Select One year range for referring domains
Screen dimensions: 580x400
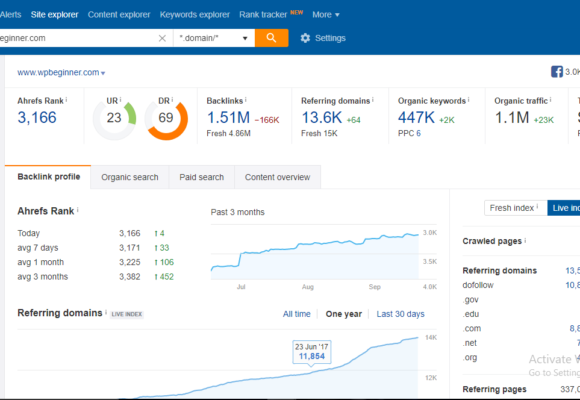tap(344, 314)
